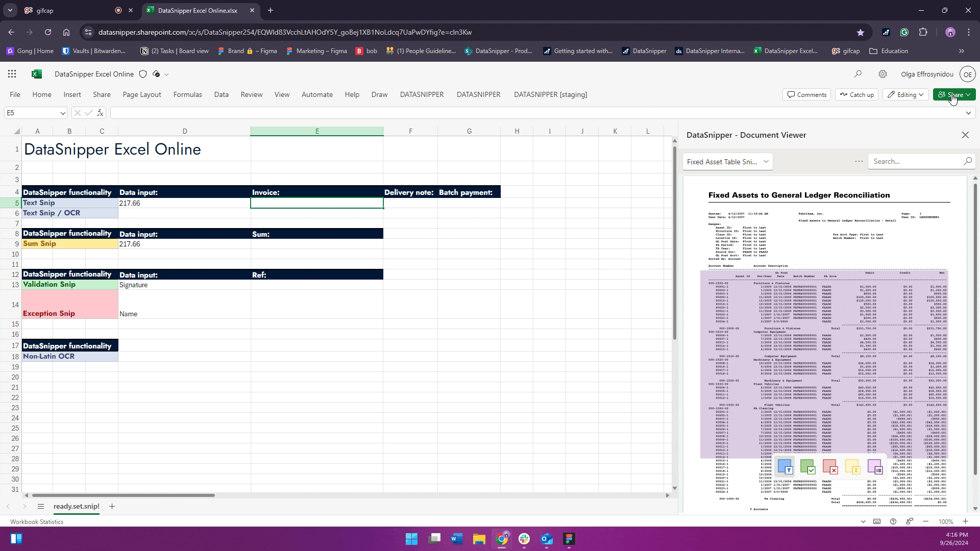Open the Microsoft 365 app launcher grid

click(x=12, y=74)
